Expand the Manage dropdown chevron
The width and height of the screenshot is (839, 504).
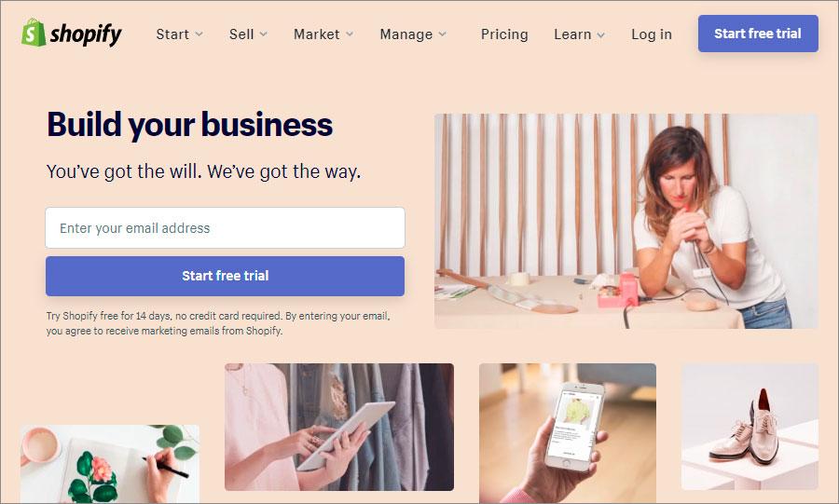point(443,34)
